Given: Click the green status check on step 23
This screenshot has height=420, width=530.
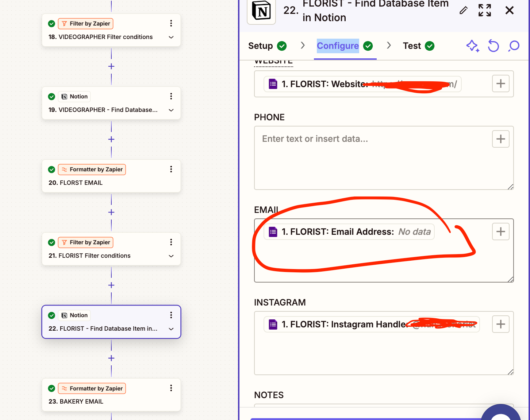Looking at the screenshot, I should click(51, 388).
